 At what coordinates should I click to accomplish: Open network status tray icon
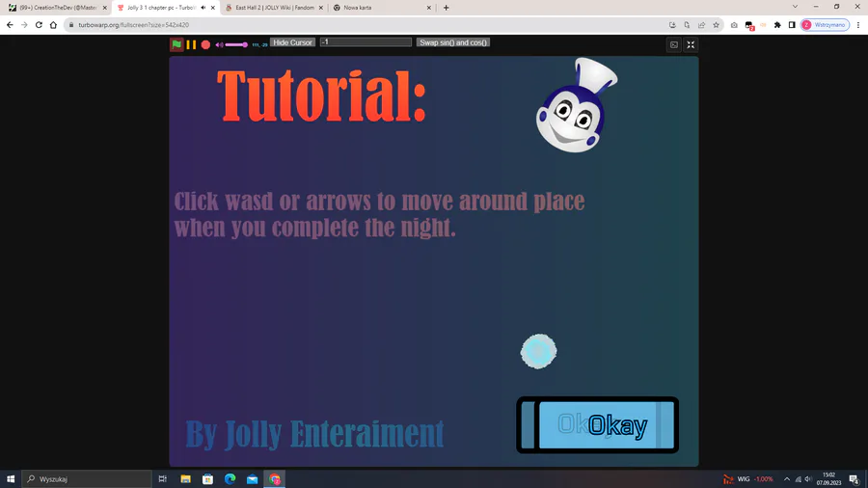click(798, 479)
